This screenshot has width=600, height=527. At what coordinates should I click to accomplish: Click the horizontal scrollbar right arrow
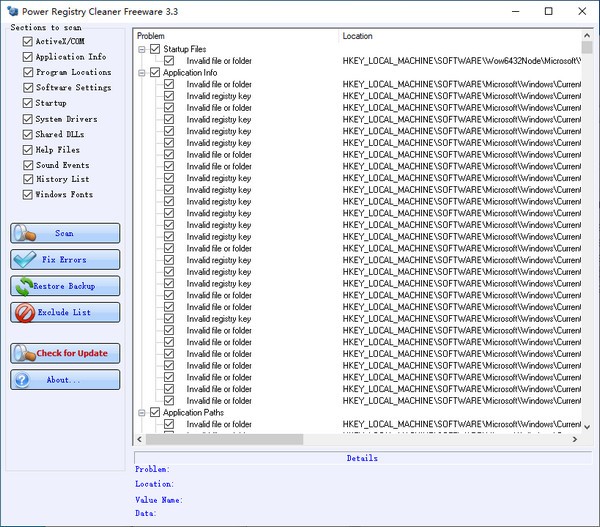pyautogui.click(x=574, y=439)
